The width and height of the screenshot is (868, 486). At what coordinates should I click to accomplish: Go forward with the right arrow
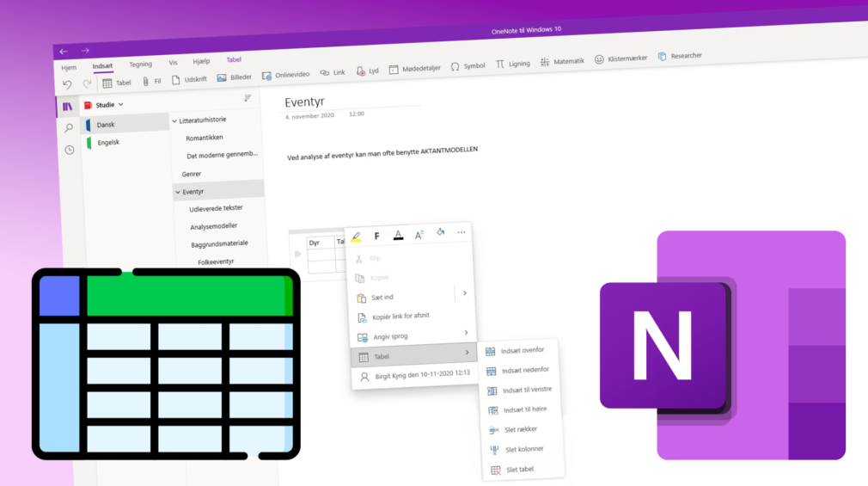point(85,51)
